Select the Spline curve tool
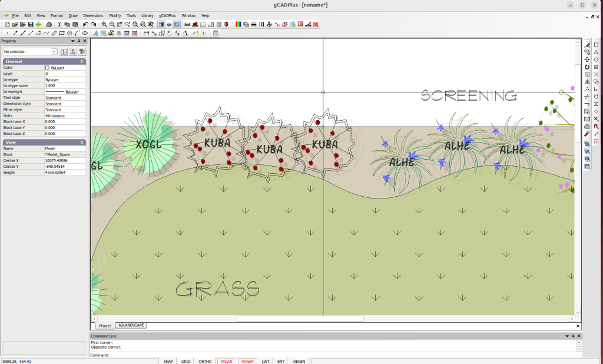 [x=46, y=33]
